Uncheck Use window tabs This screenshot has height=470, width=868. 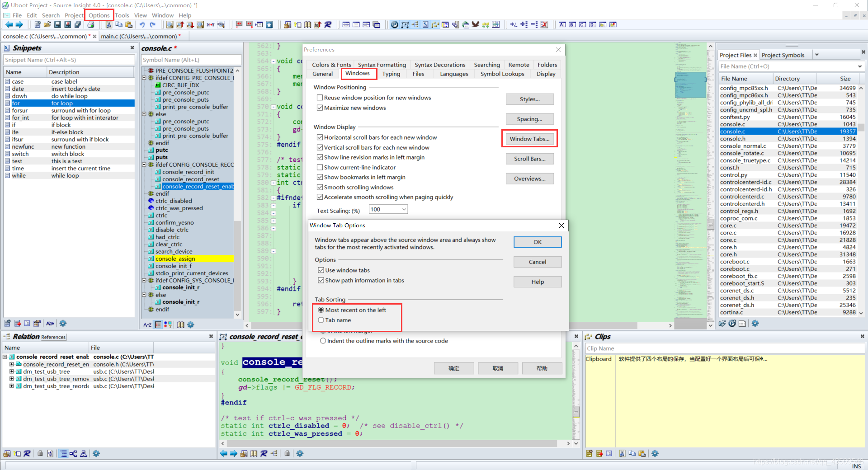point(321,270)
